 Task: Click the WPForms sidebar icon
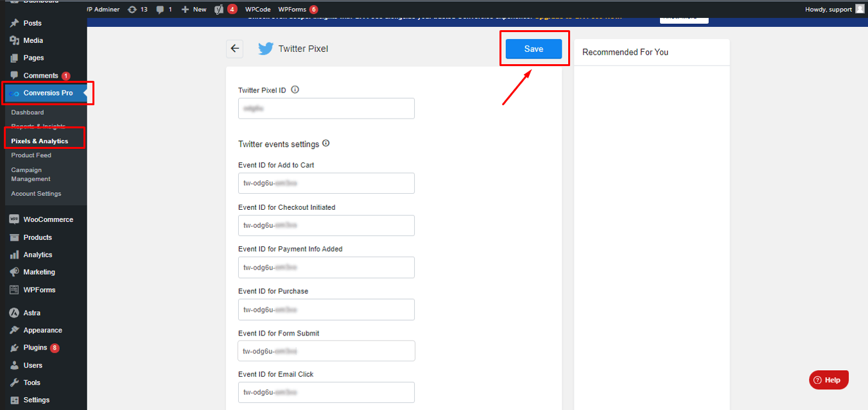coord(14,290)
